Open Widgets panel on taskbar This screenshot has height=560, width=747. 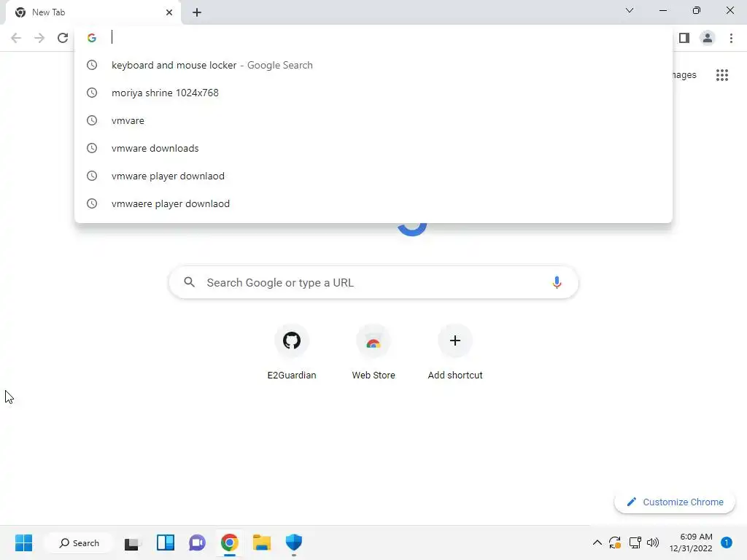(x=166, y=542)
